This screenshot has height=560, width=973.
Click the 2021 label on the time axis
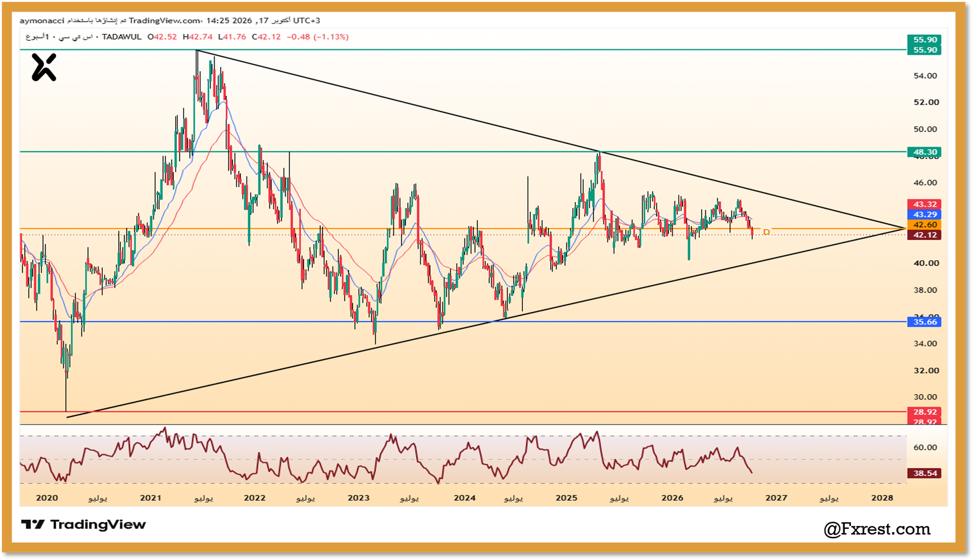coord(151,498)
